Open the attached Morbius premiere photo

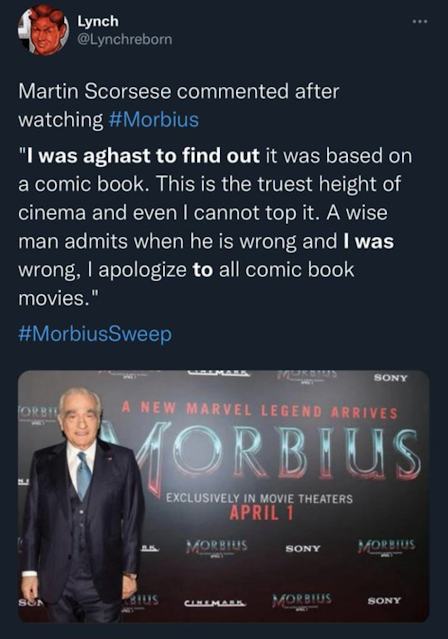[223, 496]
